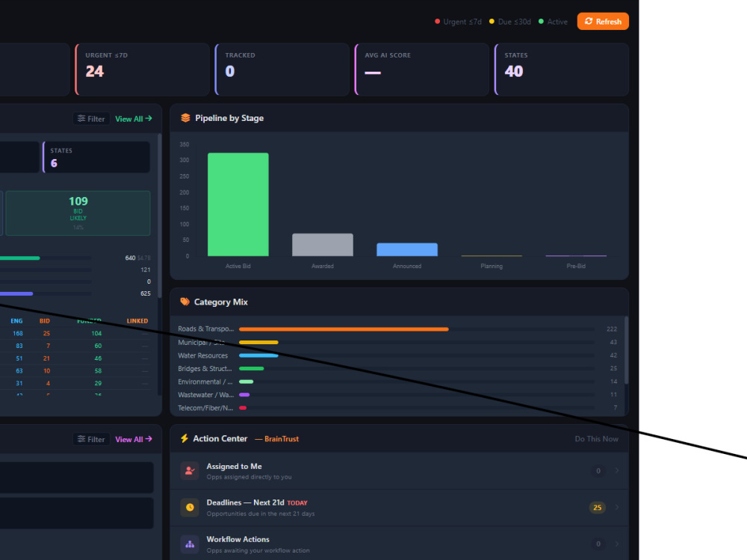Click the 25 badge on Deadlines
The width and height of the screenshot is (747, 560).
tap(598, 508)
